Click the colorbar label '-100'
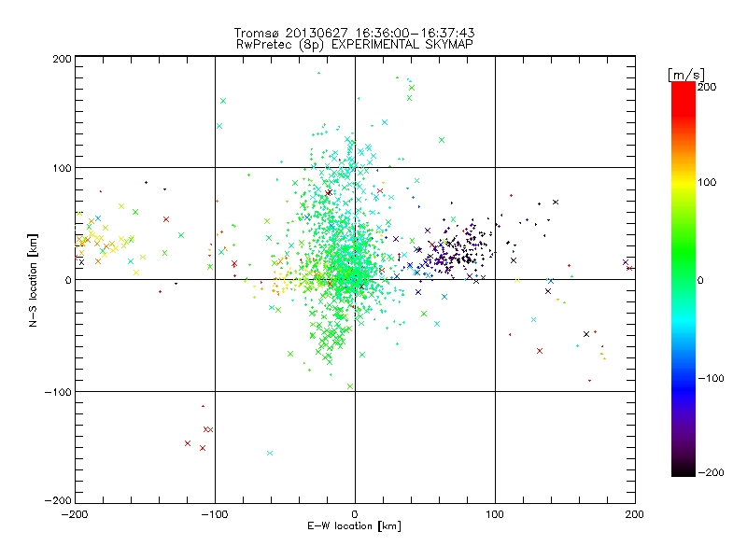This screenshot has height=560, width=747. [711, 379]
